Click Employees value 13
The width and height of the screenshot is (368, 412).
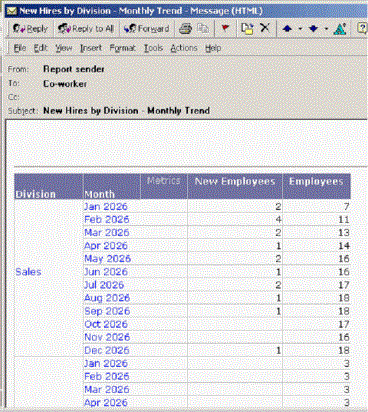pyautogui.click(x=344, y=233)
